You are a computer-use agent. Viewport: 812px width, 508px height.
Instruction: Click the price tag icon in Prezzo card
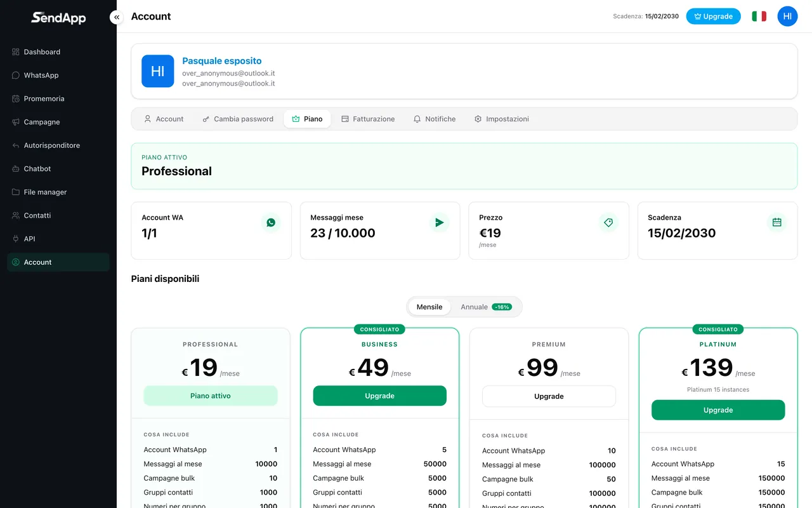point(608,222)
